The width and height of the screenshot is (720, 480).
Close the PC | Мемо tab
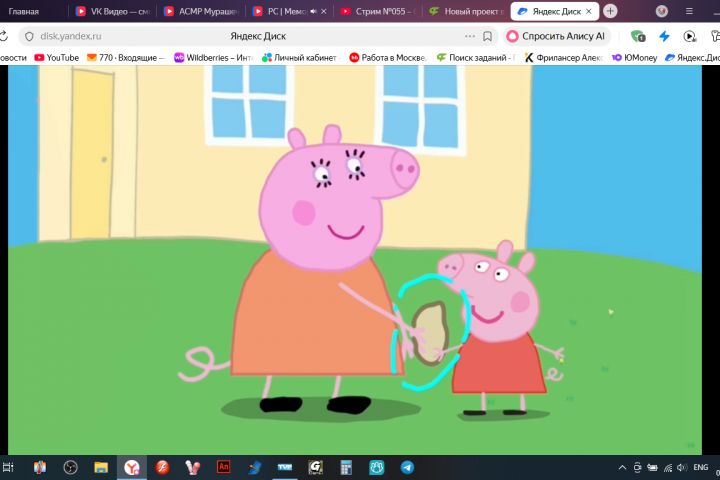click(x=324, y=11)
